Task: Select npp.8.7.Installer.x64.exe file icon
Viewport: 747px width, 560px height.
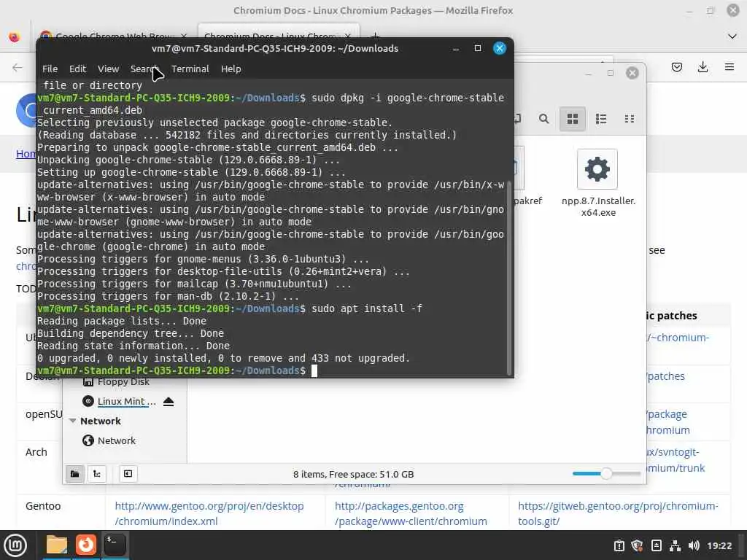Action: pyautogui.click(x=597, y=169)
